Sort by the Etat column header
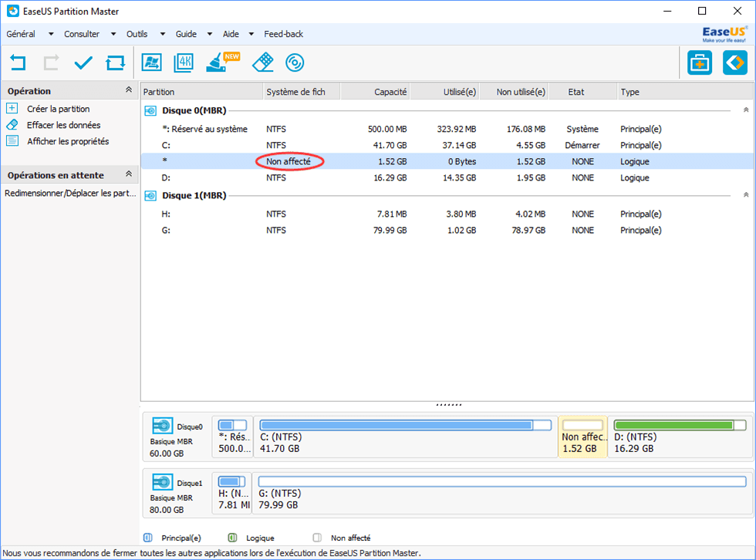Image resolution: width=756 pixels, height=560 pixels. click(583, 92)
